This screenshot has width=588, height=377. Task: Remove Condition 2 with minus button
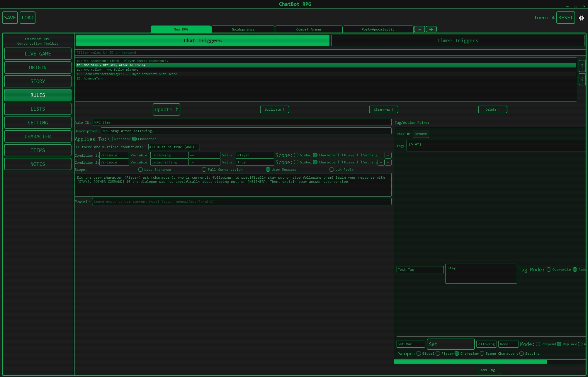(x=388, y=162)
